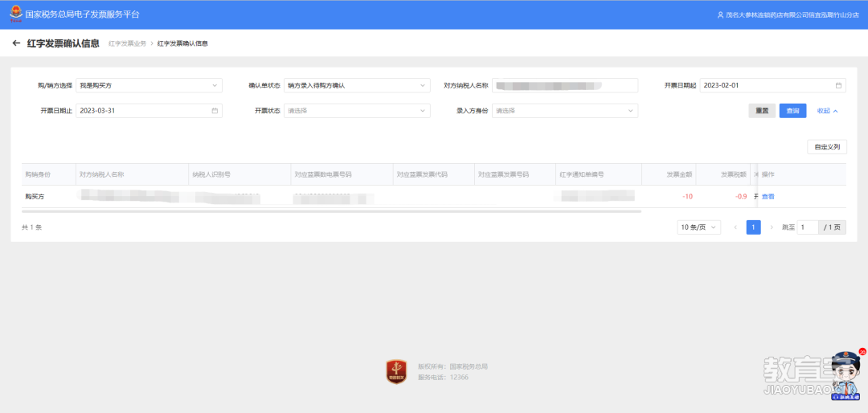Click the red shield emblem in footer

[x=396, y=371]
